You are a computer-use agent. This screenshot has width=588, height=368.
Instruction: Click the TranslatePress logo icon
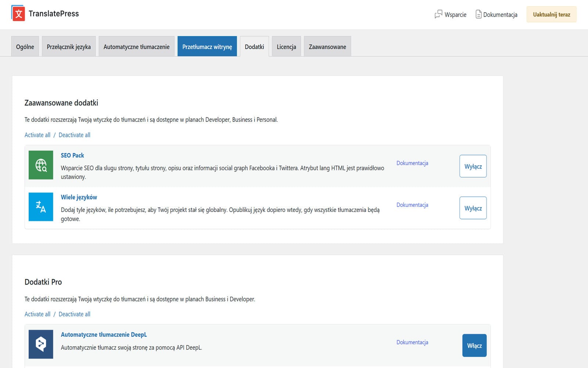click(18, 13)
